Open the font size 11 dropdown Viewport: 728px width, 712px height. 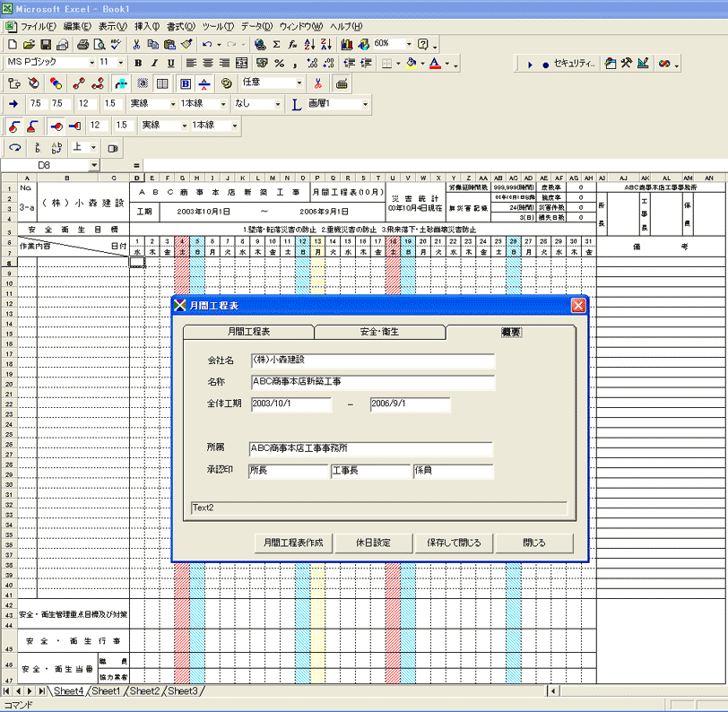click(121, 62)
